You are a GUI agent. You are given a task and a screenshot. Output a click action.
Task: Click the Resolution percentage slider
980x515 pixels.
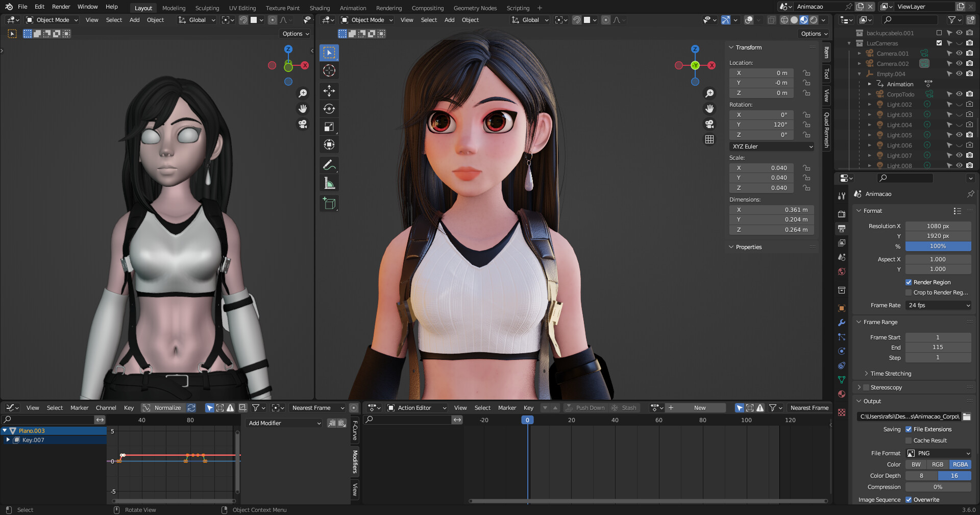938,246
